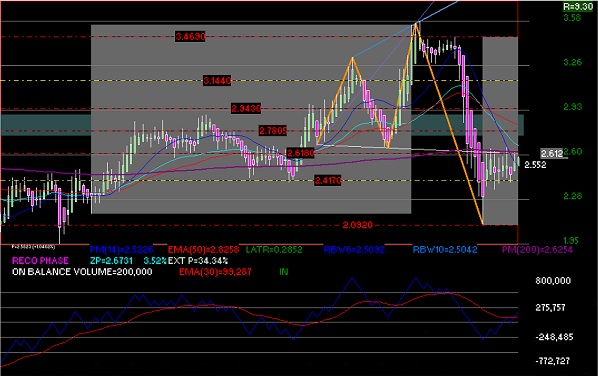Click the 2.0920 price level label
Image resolution: width=598 pixels, height=376 pixels.
coord(357,225)
